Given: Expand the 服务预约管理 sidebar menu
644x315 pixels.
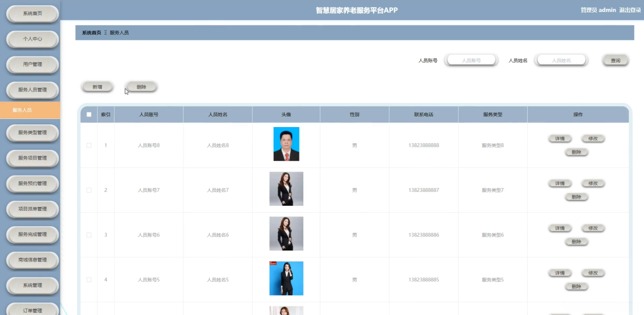Looking at the screenshot, I should tap(33, 183).
